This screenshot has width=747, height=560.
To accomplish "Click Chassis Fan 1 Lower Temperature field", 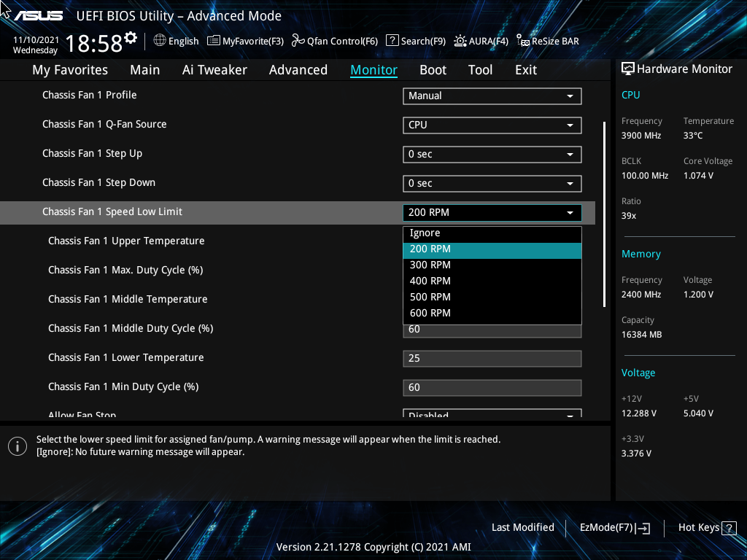I will 492,359.
